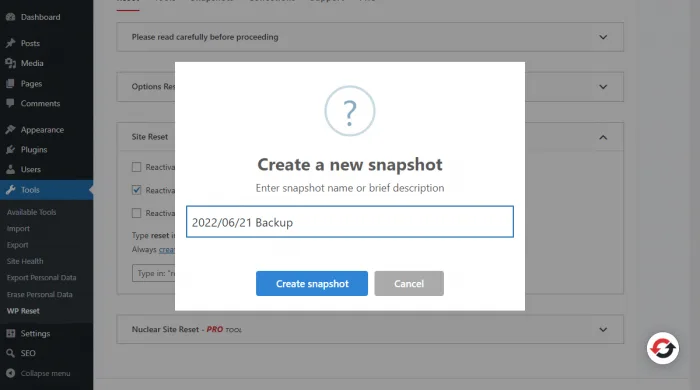The image size is (700, 390).
Task: Click the Site Reset panel title
Action: [150, 137]
